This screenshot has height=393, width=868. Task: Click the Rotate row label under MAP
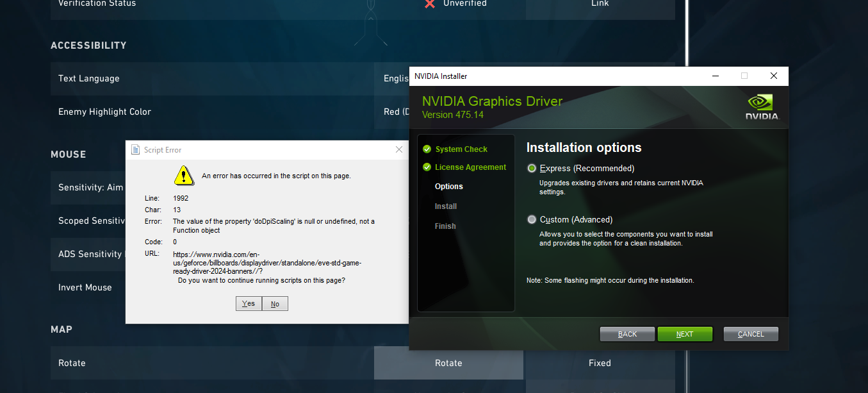[x=72, y=363]
